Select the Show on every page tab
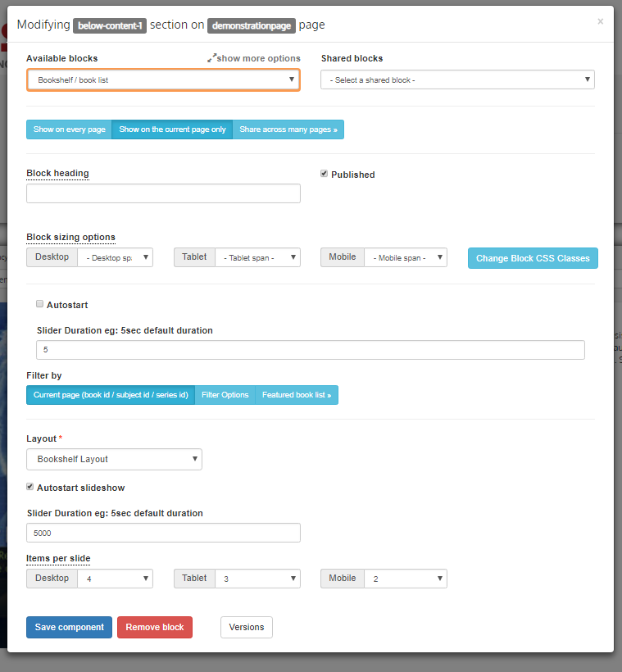Viewport: 622px width, 672px height. point(69,129)
